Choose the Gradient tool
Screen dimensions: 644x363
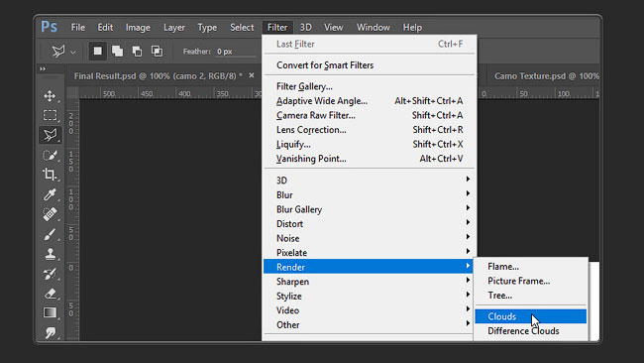[x=50, y=312]
